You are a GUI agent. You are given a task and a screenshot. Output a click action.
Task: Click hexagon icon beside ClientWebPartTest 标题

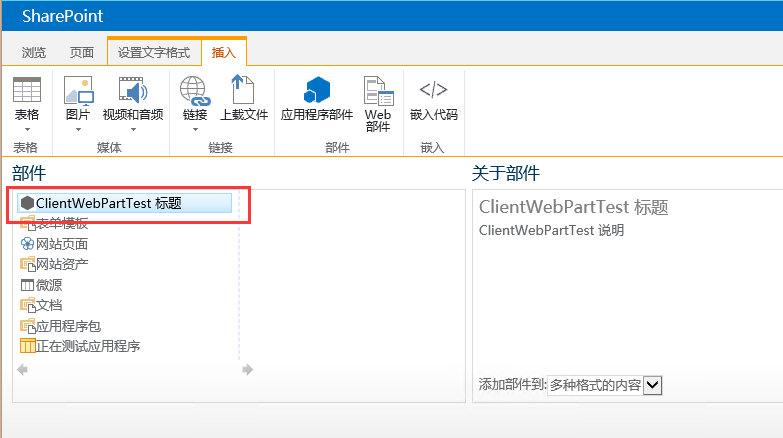point(27,203)
